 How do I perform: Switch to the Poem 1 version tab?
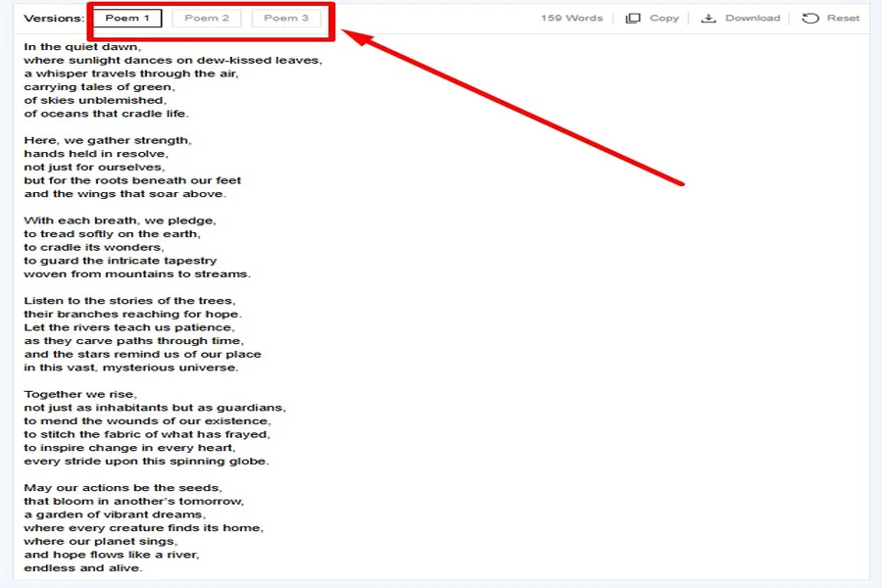[x=127, y=19]
